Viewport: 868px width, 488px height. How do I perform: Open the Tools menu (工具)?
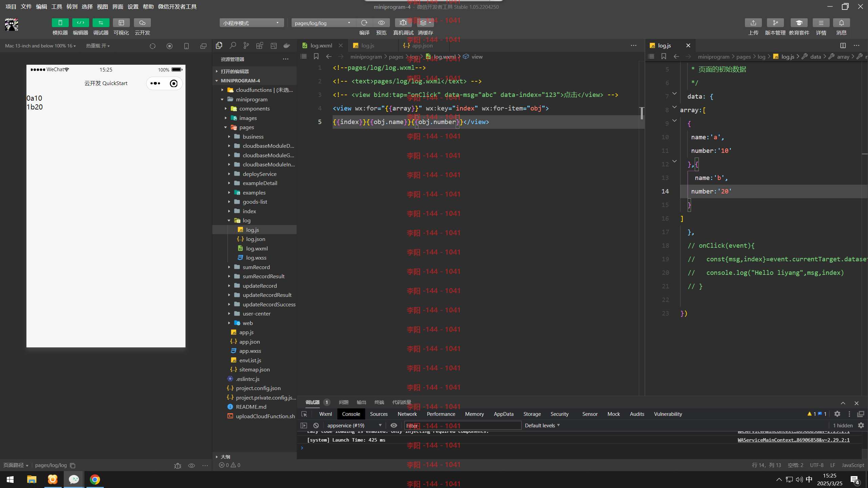click(57, 6)
